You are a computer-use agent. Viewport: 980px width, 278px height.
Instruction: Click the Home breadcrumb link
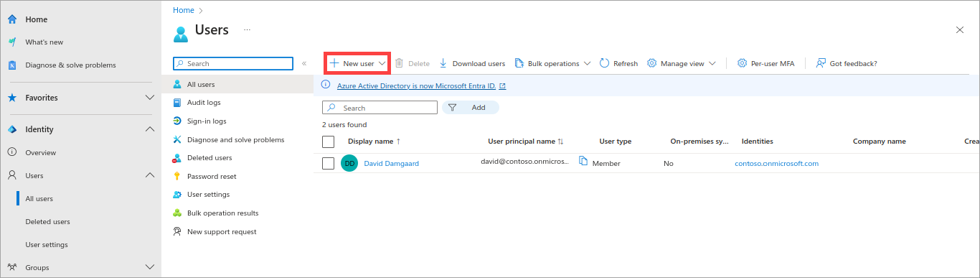(x=184, y=10)
